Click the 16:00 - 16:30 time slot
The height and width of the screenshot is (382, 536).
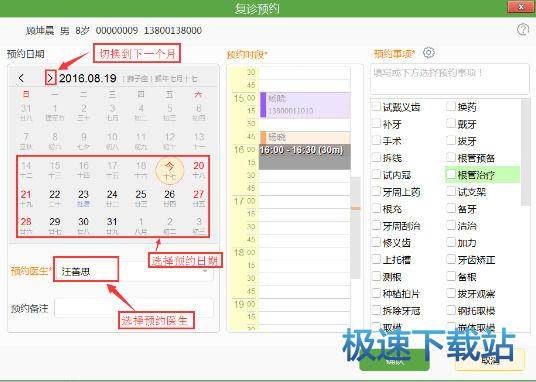tap(305, 157)
